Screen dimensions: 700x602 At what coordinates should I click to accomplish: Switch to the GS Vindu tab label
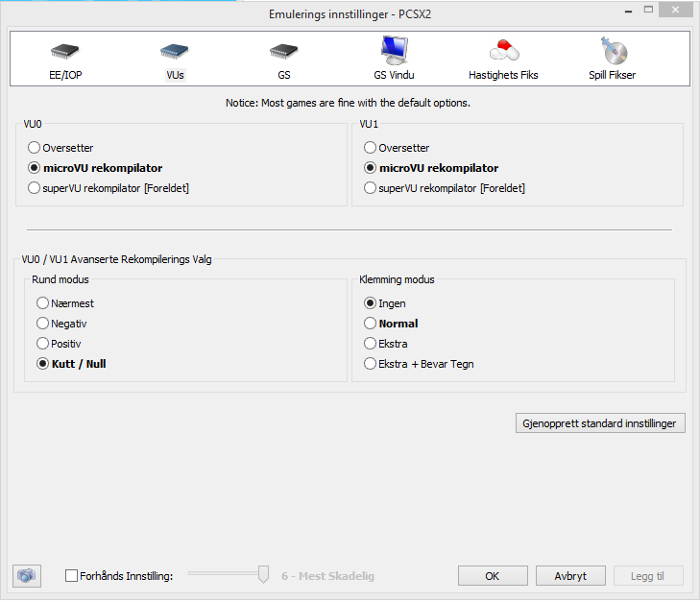click(x=394, y=75)
